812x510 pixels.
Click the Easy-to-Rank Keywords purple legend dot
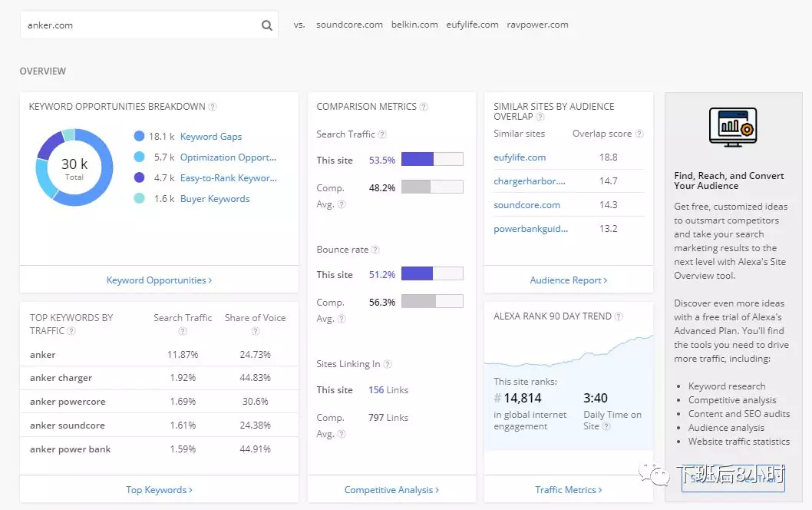(x=139, y=177)
